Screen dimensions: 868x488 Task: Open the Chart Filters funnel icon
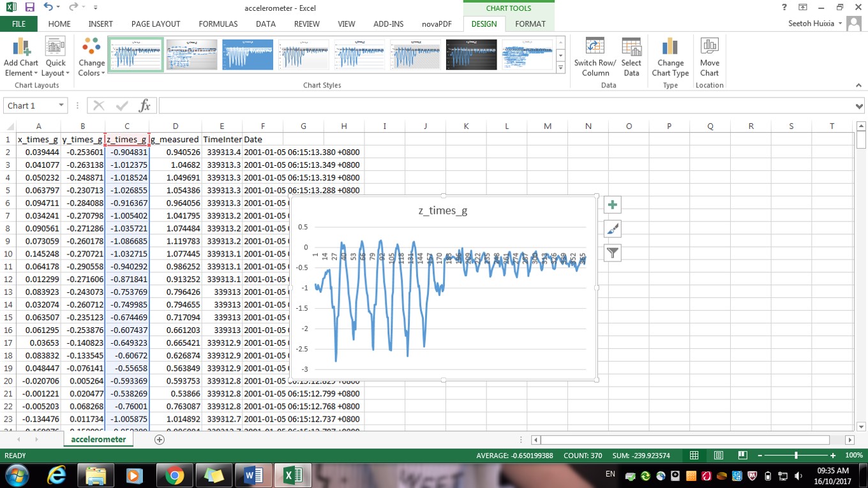612,253
